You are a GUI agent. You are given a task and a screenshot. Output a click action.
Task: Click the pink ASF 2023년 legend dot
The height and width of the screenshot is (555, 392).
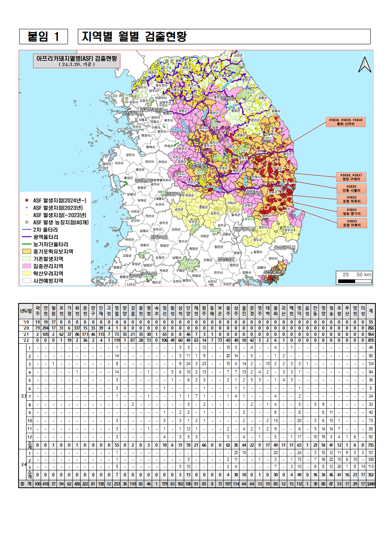[x=26, y=208]
